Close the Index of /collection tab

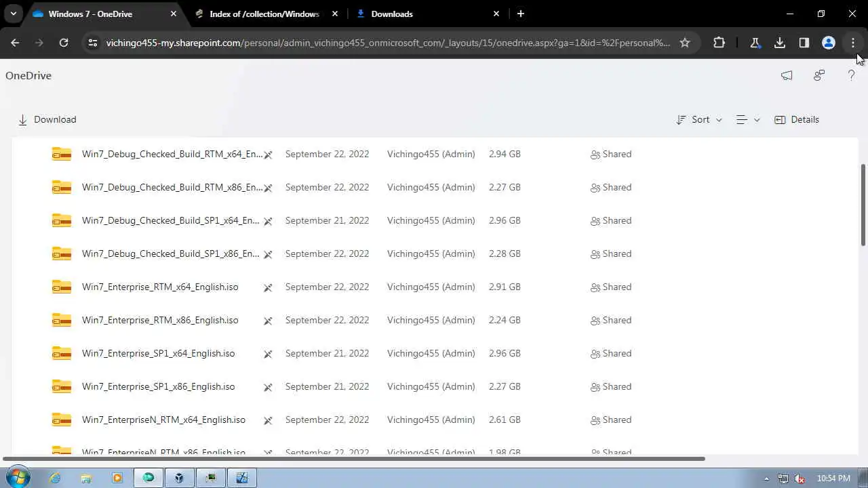pos(335,14)
